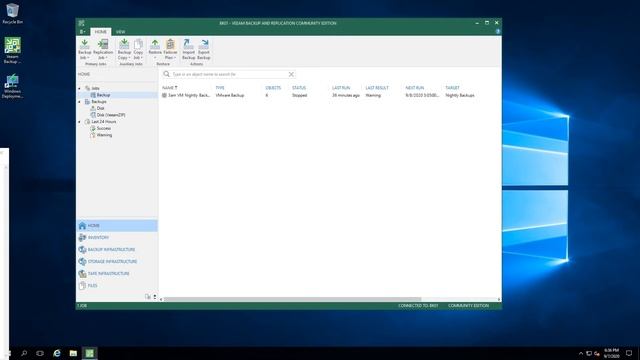Open the TAPE INFRASTRUCTURE view
The image size is (640, 360).
pos(117,273)
